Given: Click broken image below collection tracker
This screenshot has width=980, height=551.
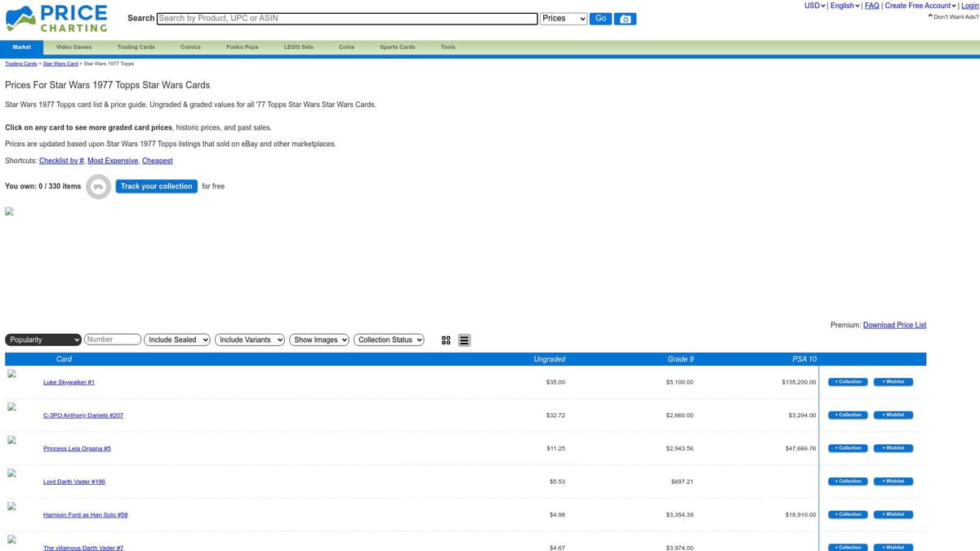Looking at the screenshot, I should (10, 211).
